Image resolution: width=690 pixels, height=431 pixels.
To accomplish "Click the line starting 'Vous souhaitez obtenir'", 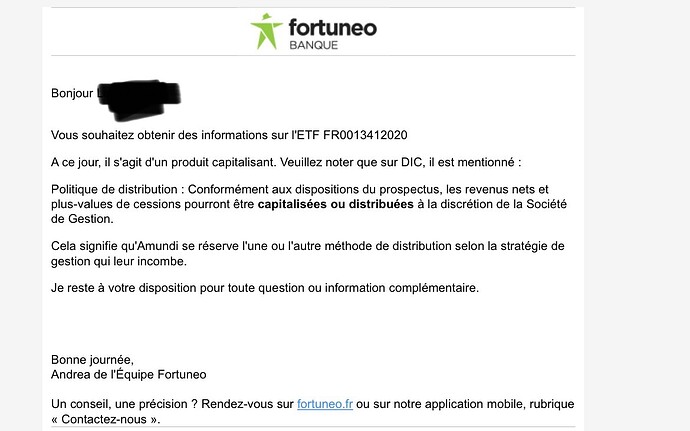I will click(229, 135).
